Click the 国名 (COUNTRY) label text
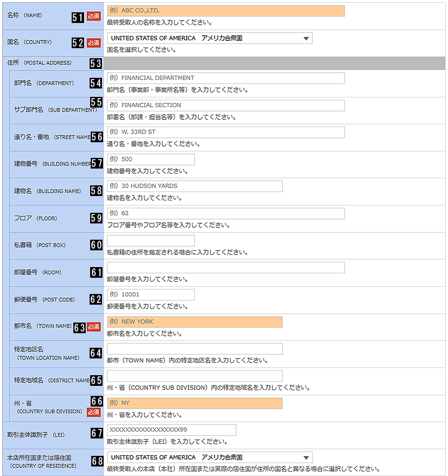The image size is (448, 476). [x=30, y=42]
